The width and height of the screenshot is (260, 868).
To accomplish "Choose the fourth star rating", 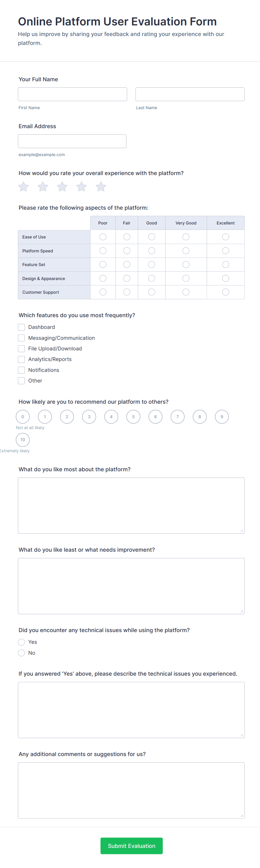I will pos(81,187).
